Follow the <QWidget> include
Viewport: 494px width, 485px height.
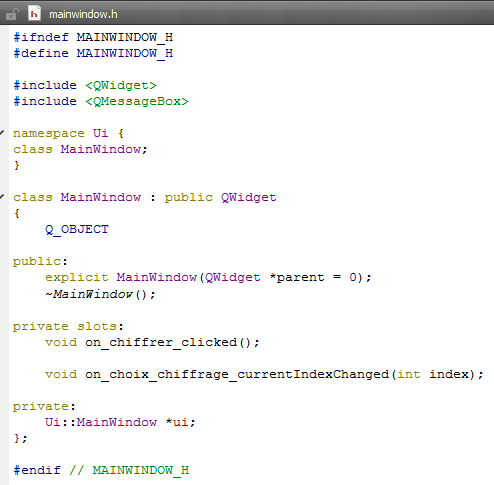coord(121,85)
